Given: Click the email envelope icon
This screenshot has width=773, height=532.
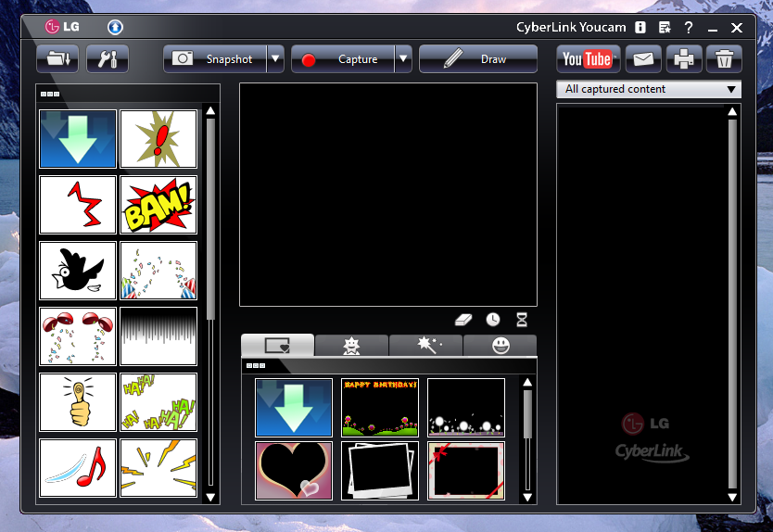Looking at the screenshot, I should point(643,59).
